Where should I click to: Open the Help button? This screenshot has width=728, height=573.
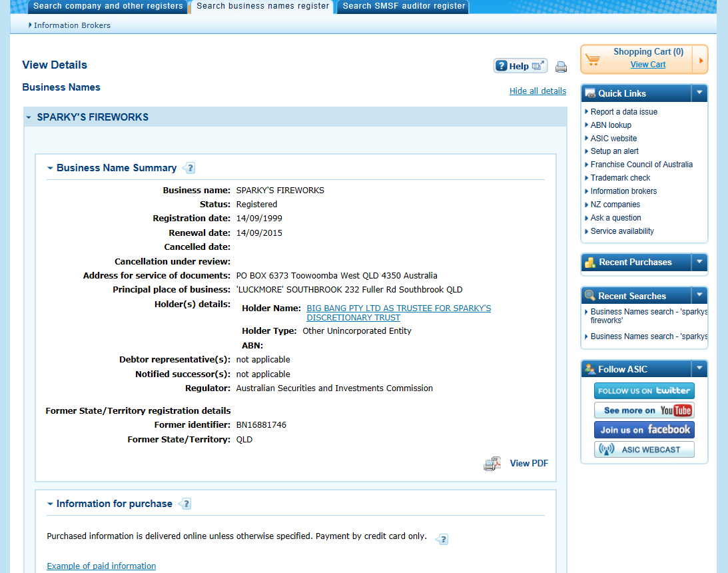tap(520, 66)
